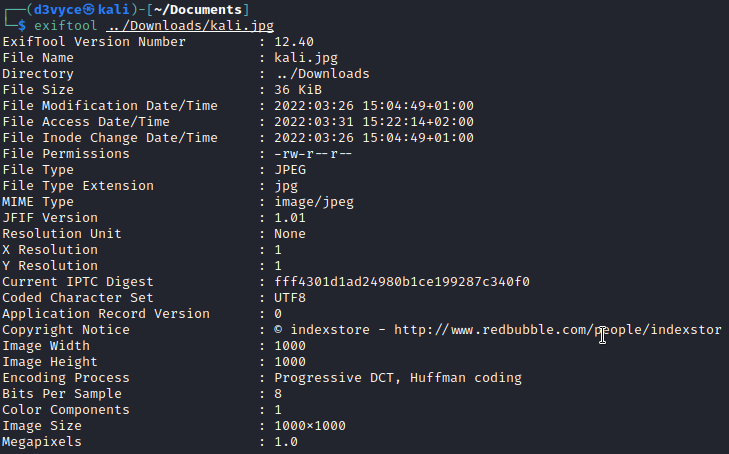
Task: Click the ExifTool version value 12.40
Action: click(x=294, y=42)
